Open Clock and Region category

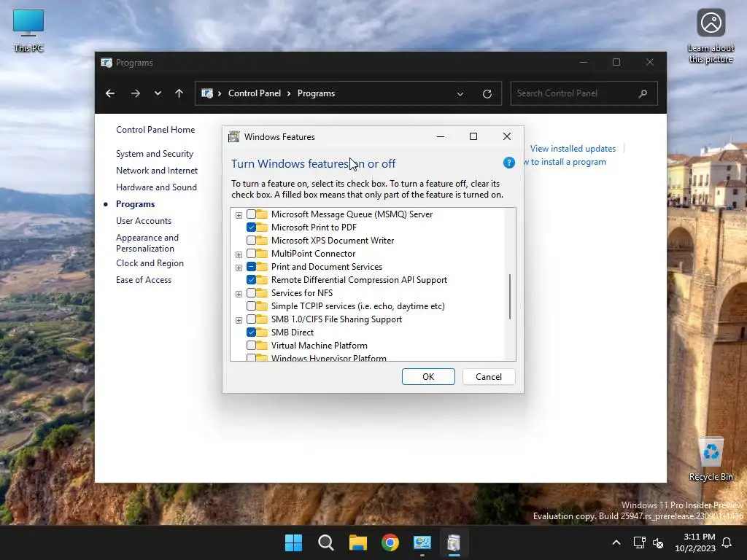pos(150,263)
